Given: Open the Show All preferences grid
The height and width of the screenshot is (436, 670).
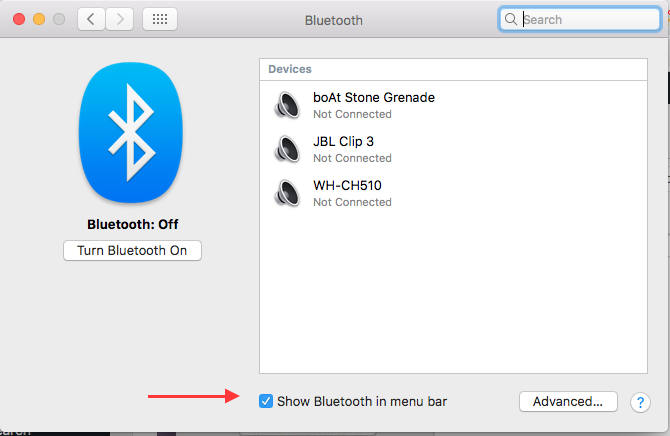Looking at the screenshot, I should pyautogui.click(x=161, y=19).
